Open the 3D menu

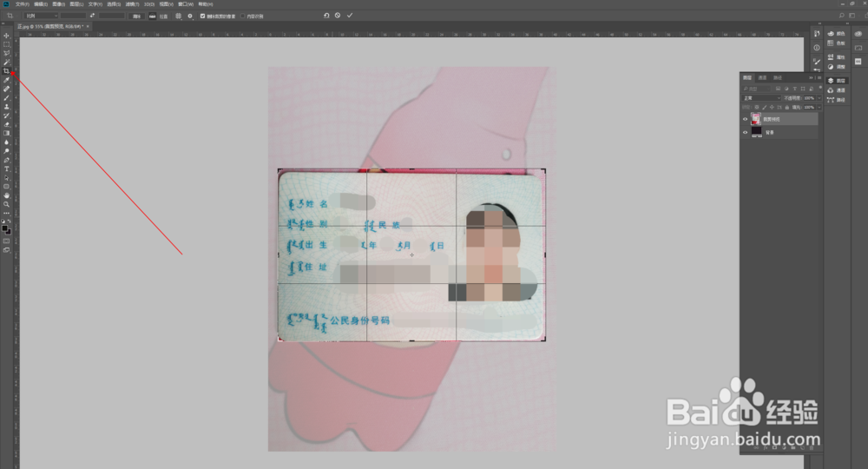[149, 4]
